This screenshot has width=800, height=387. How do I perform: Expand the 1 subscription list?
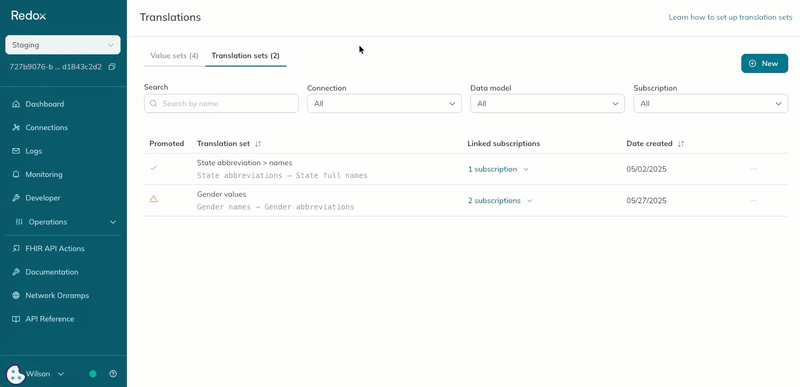pyautogui.click(x=526, y=169)
